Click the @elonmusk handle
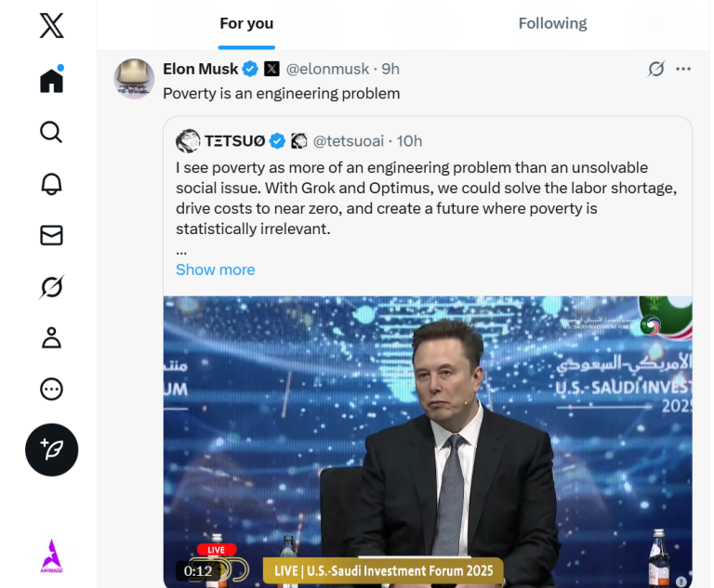The image size is (714, 588). click(326, 69)
